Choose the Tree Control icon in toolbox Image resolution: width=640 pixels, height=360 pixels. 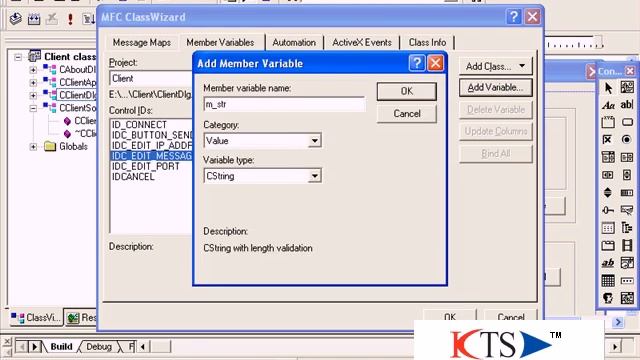[x=627, y=228]
